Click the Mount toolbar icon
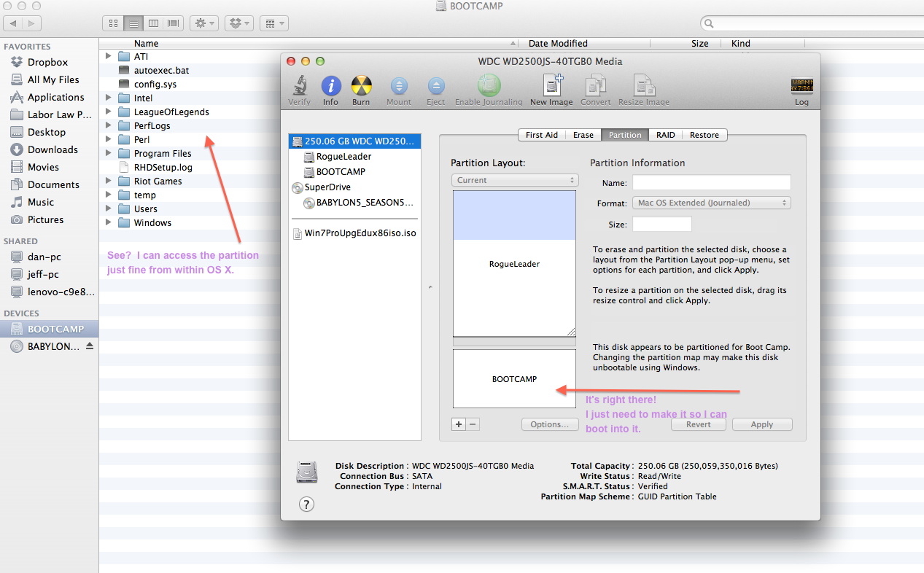 click(399, 86)
